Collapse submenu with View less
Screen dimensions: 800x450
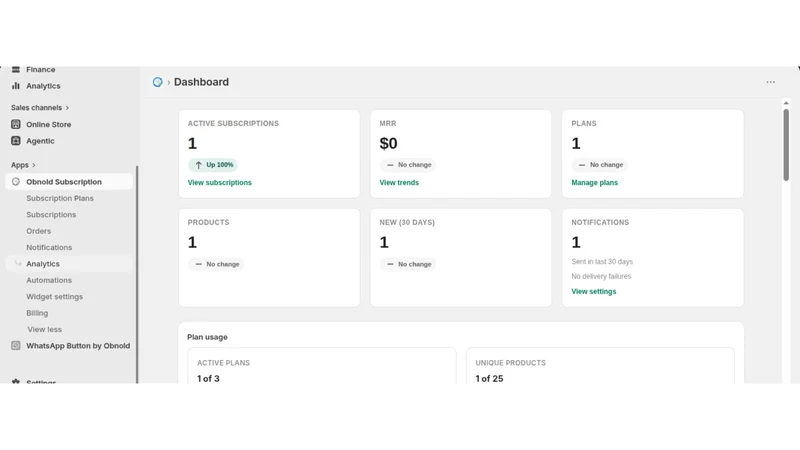coord(44,330)
